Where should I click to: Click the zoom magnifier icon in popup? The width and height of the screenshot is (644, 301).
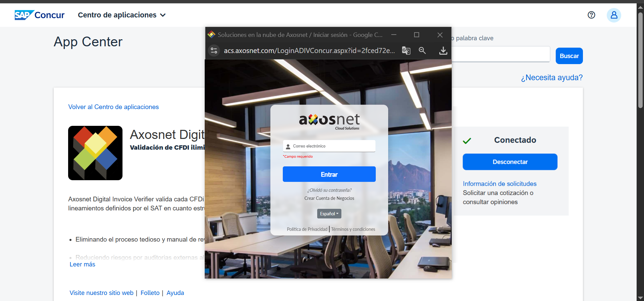point(422,51)
